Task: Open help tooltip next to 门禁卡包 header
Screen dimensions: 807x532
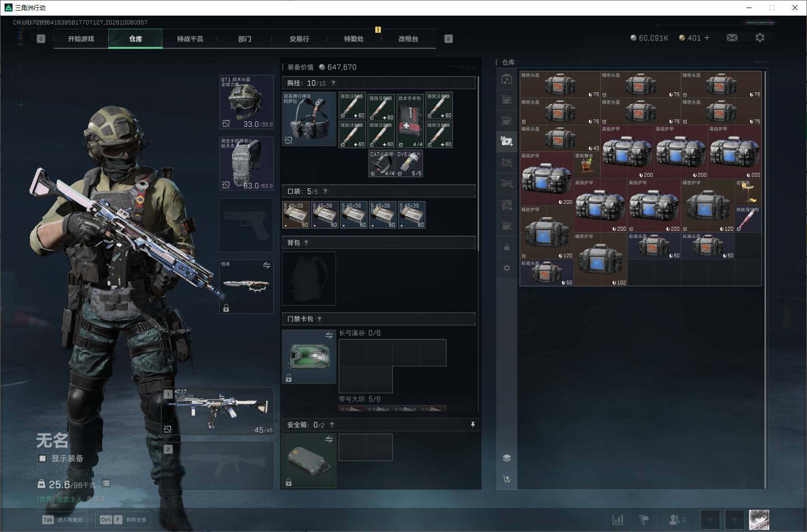Action: [319, 319]
